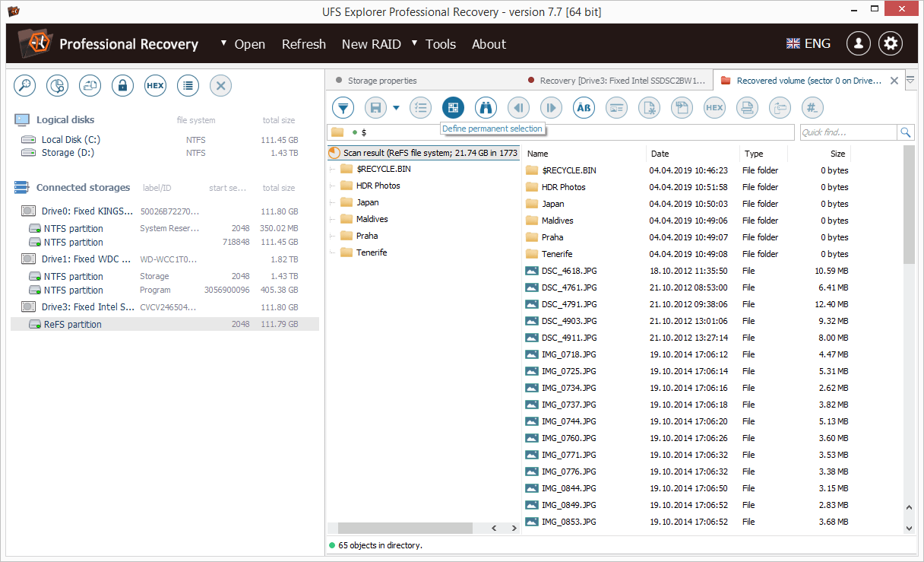Expand the Tenerife tree node

click(332, 252)
